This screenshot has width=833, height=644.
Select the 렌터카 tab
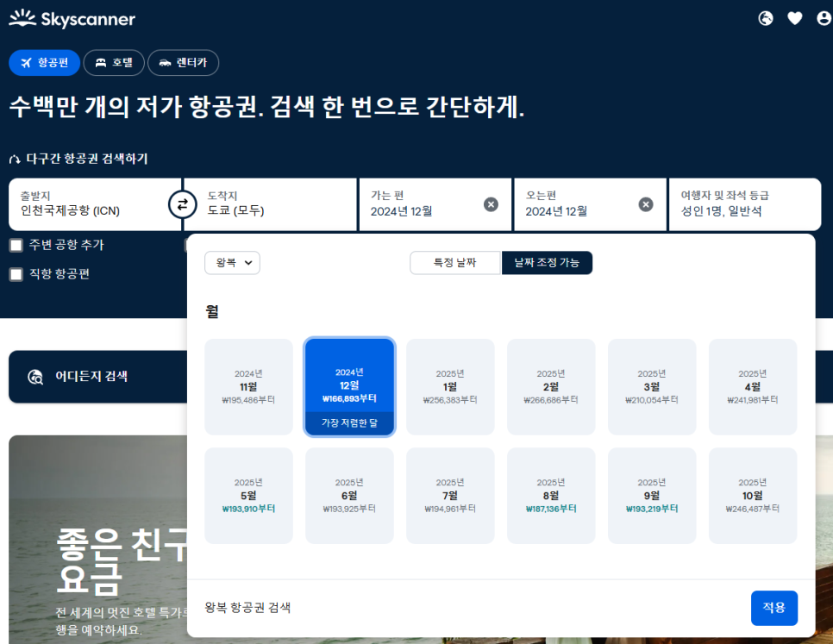183,63
